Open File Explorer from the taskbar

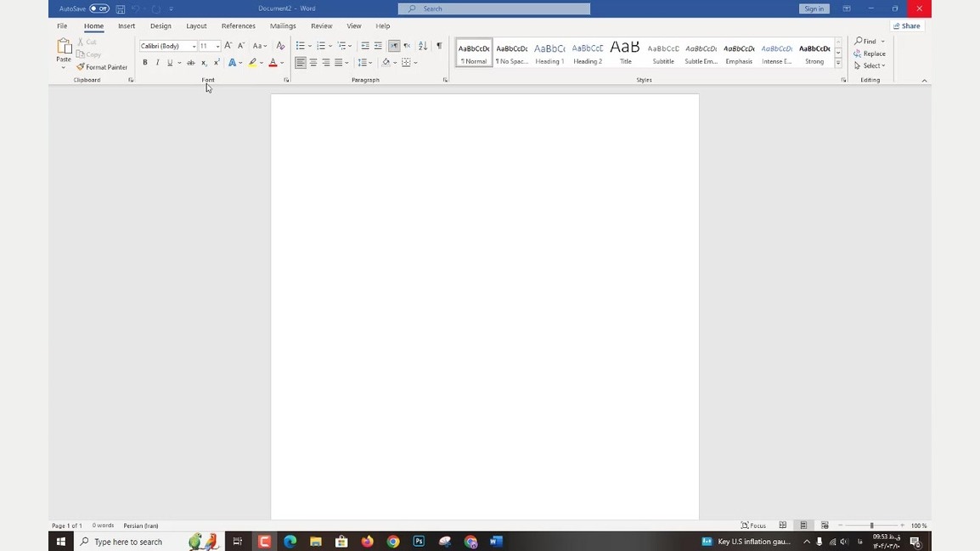[x=316, y=542]
